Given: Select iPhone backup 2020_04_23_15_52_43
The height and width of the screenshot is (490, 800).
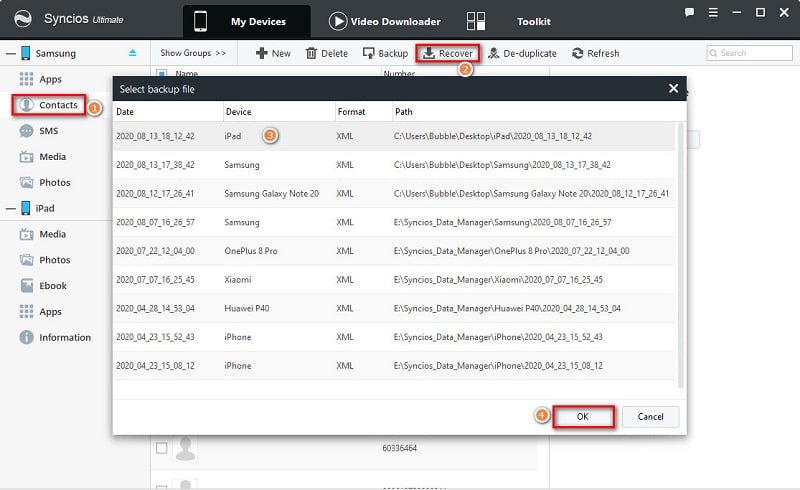Looking at the screenshot, I should pyautogui.click(x=394, y=337).
